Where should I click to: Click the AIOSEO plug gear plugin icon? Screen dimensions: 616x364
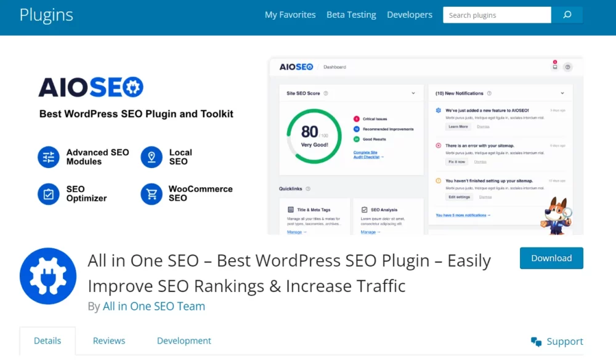(x=48, y=276)
